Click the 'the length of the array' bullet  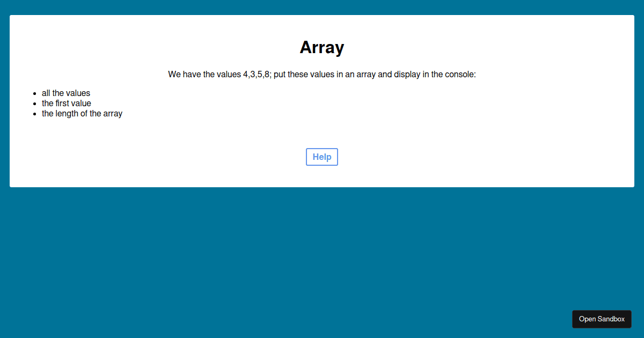pos(82,113)
